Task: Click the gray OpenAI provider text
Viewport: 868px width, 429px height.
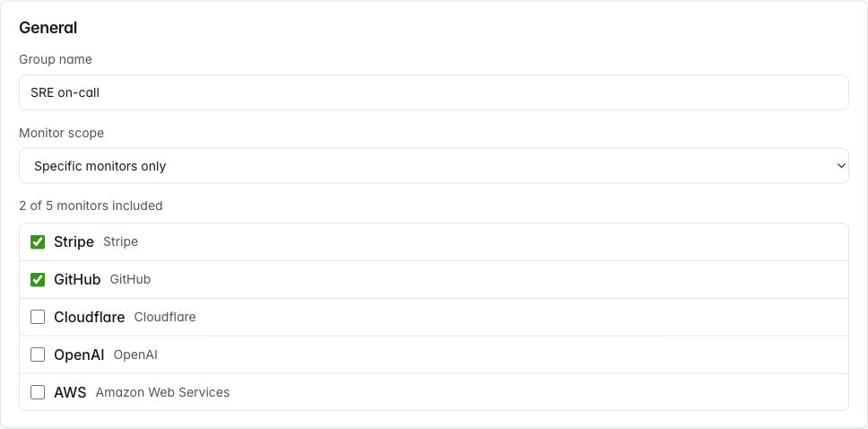Action: coord(135,355)
